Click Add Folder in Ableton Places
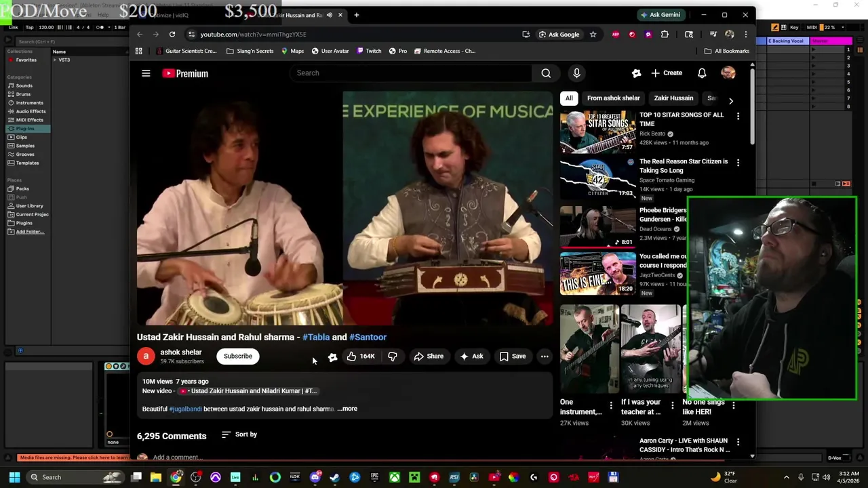Viewport: 868px width, 488px height. [30, 232]
